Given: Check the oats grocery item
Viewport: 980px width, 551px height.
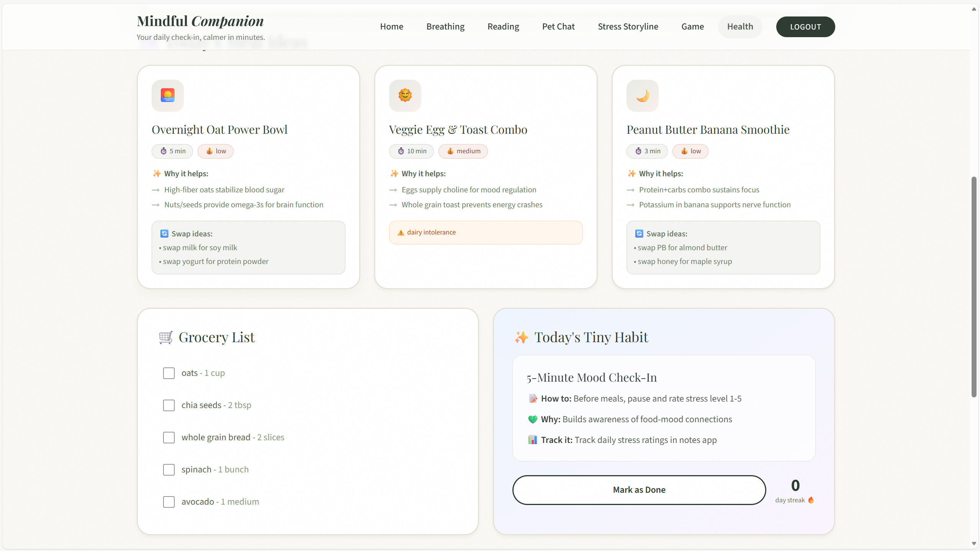Looking at the screenshot, I should pos(169,373).
